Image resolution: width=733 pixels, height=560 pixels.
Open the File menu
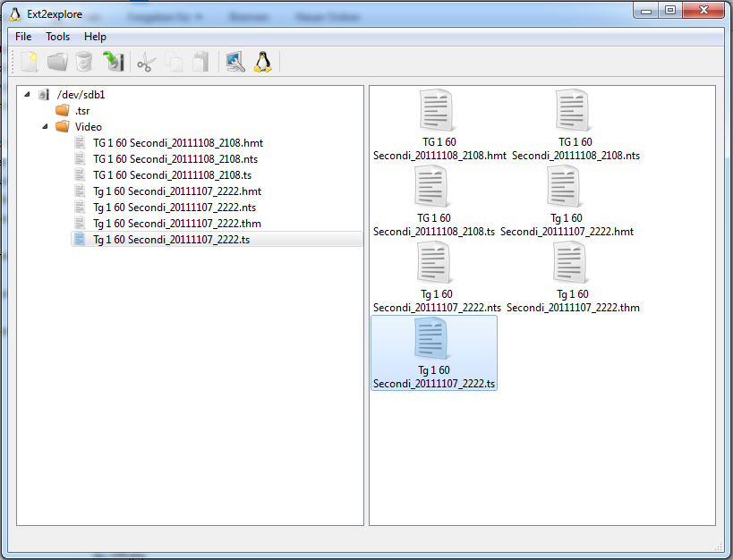pyautogui.click(x=23, y=37)
